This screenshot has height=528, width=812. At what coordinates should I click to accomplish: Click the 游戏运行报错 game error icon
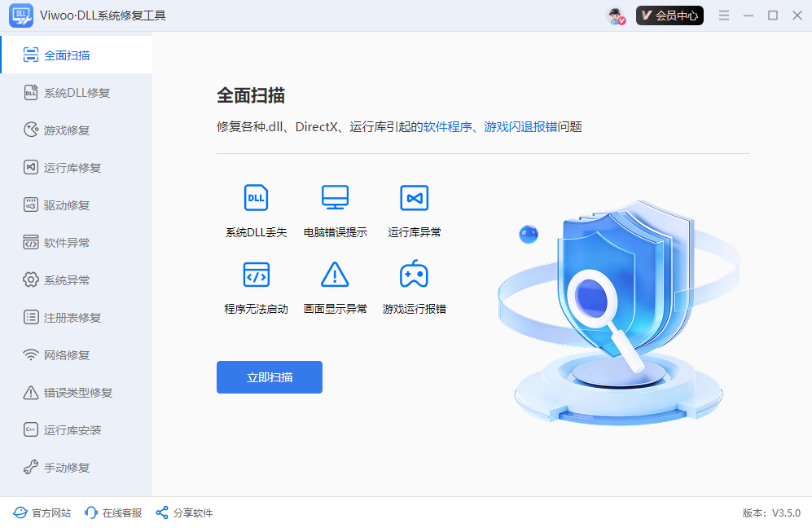pos(414,274)
